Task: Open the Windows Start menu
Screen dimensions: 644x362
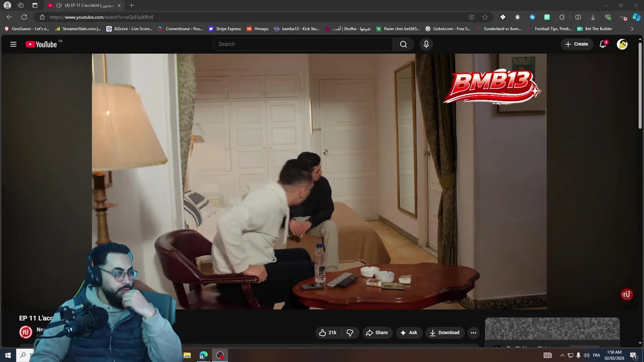Action: [8, 355]
